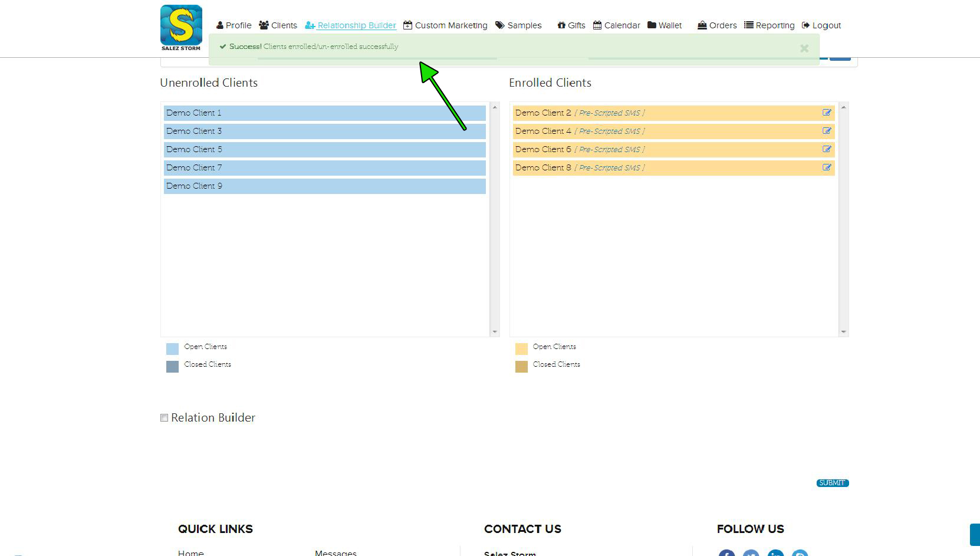Click the Open Clients blue legend swatch

point(172,348)
